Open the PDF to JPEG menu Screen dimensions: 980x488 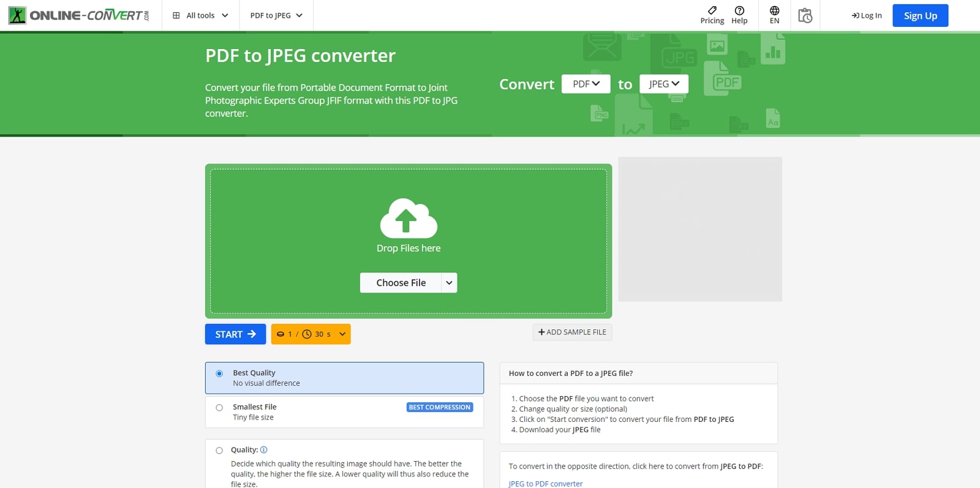tap(276, 15)
